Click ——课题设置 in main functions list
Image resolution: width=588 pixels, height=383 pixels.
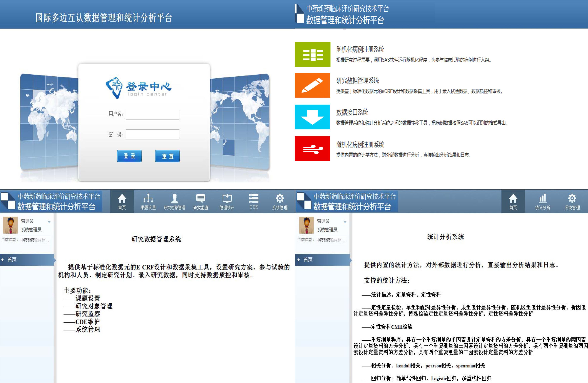[x=82, y=298]
